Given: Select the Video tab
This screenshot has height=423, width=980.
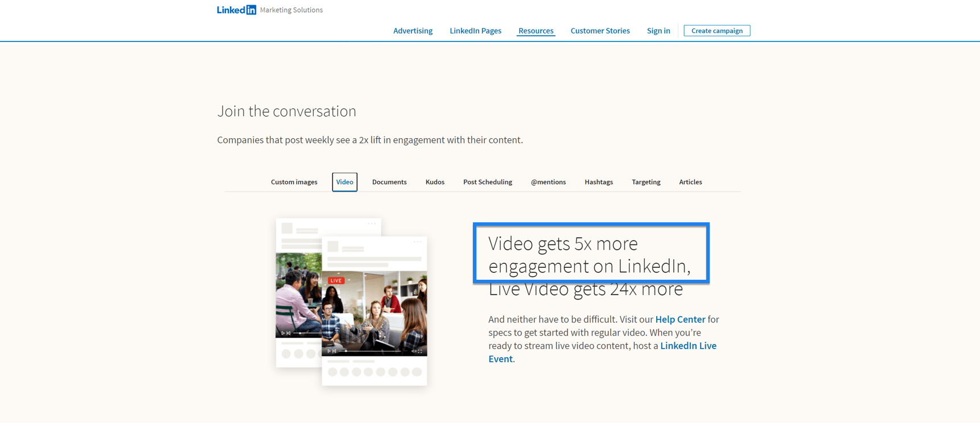Looking at the screenshot, I should pyautogui.click(x=344, y=182).
